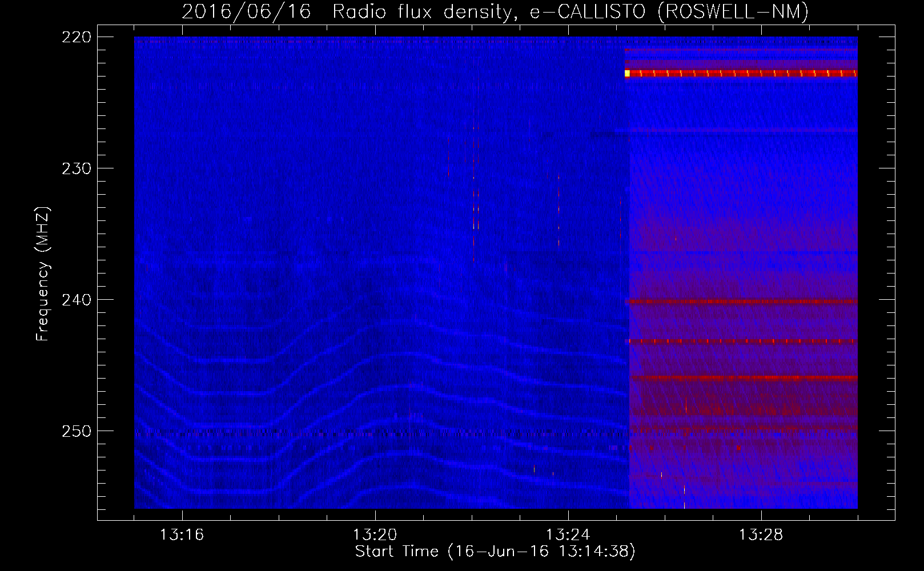Click the plot title "Radio flux density, e-CALLISTO (ROSWELL-NM)"

(x=571, y=11)
